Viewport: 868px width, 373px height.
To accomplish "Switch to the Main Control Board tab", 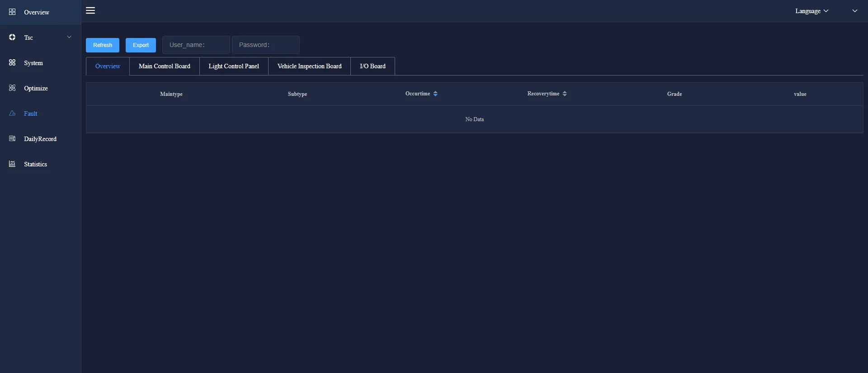I will (x=165, y=66).
